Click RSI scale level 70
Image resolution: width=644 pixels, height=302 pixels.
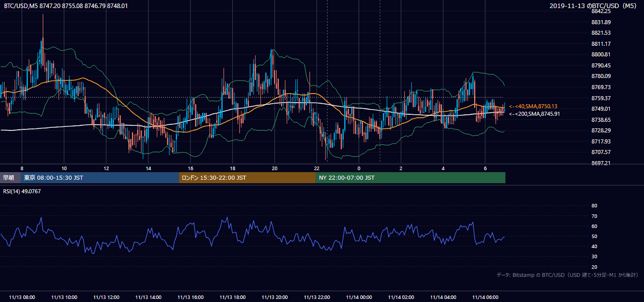[x=594, y=216]
